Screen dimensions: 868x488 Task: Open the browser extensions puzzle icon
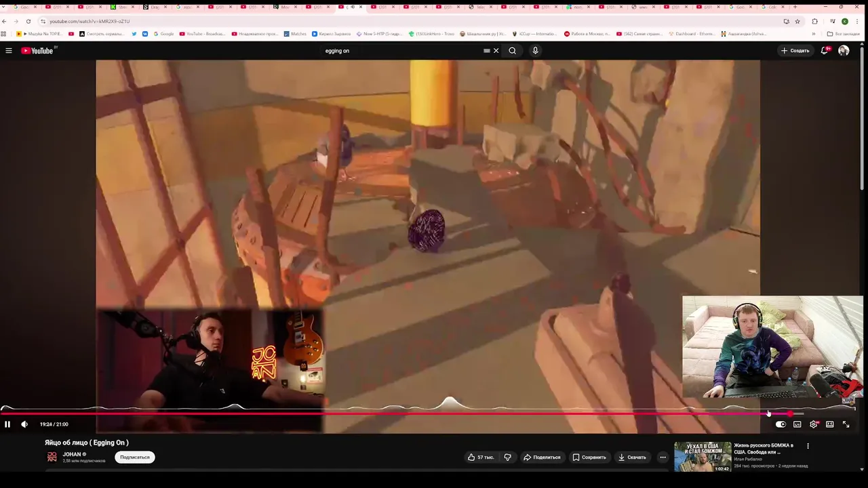[815, 22]
